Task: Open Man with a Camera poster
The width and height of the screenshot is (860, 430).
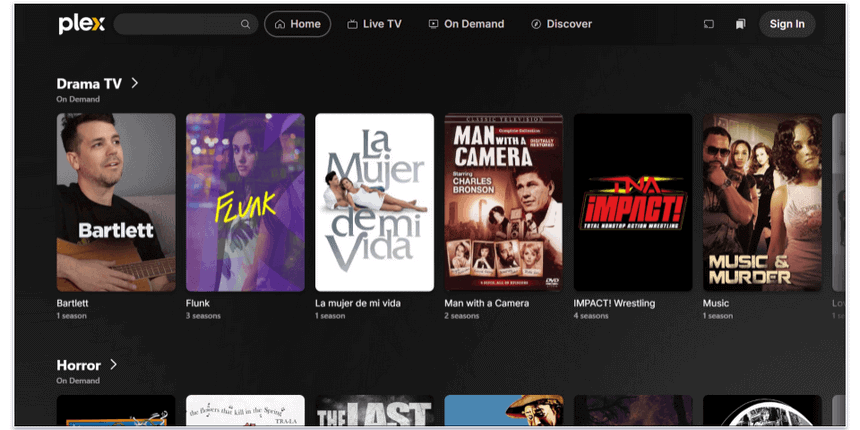Action: pyautogui.click(x=503, y=202)
